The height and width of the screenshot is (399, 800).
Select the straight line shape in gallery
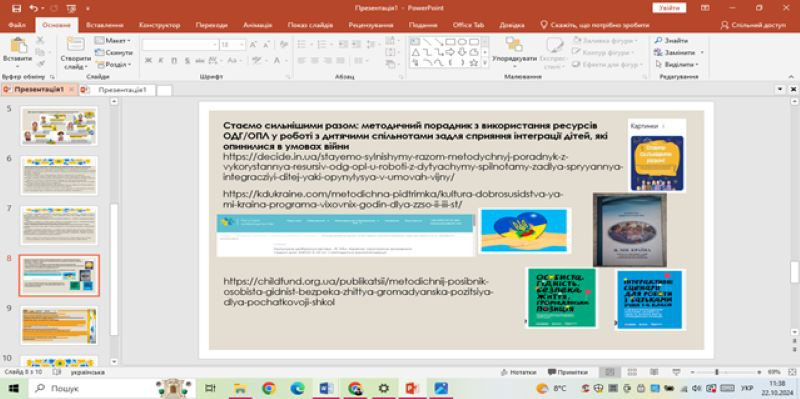click(427, 41)
